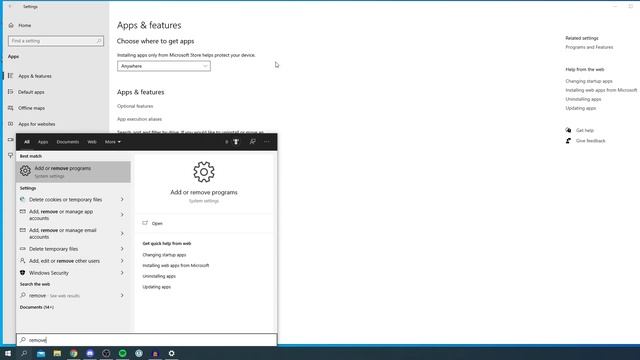Screen dimensions: 640x360
Task: Click the Apps for websites sidebar icon
Action: [11, 124]
